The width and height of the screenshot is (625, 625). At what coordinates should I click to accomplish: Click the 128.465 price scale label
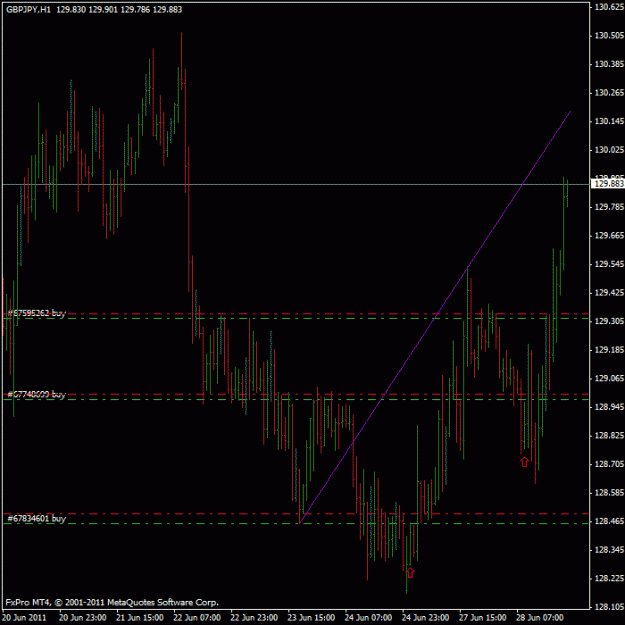click(x=609, y=521)
